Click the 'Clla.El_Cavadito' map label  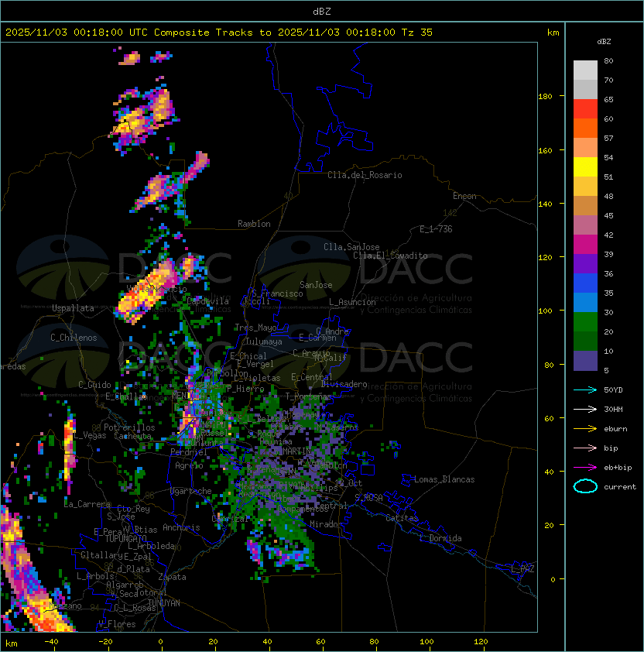[x=390, y=256]
